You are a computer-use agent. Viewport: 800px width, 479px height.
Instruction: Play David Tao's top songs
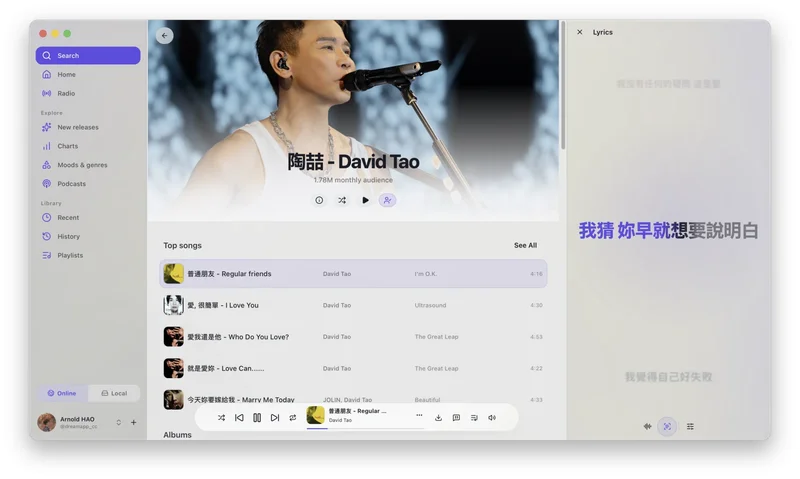click(365, 200)
